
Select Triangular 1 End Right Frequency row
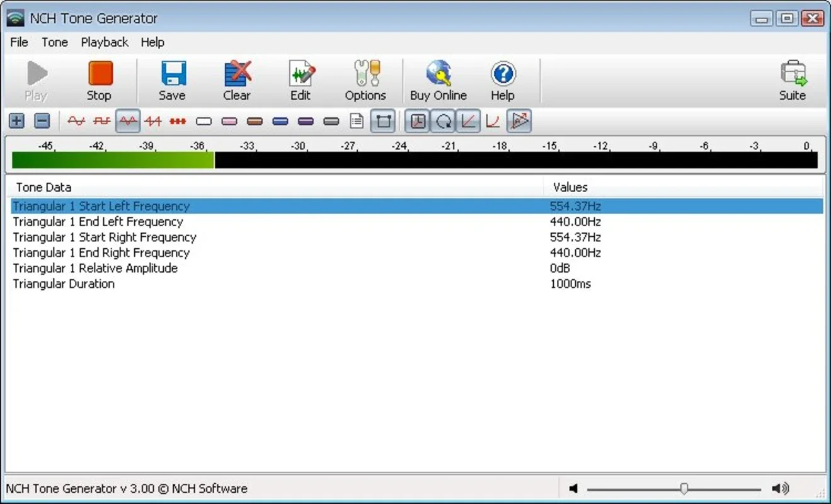pos(417,253)
